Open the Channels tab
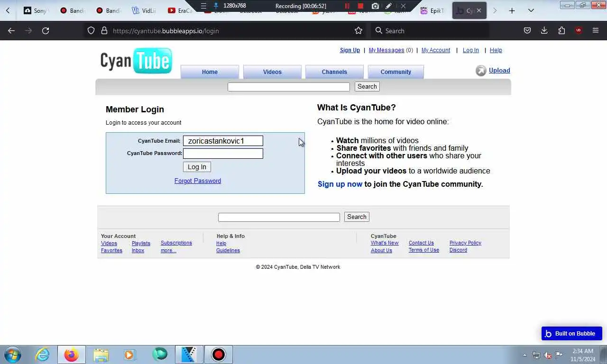The image size is (607, 364). (334, 72)
